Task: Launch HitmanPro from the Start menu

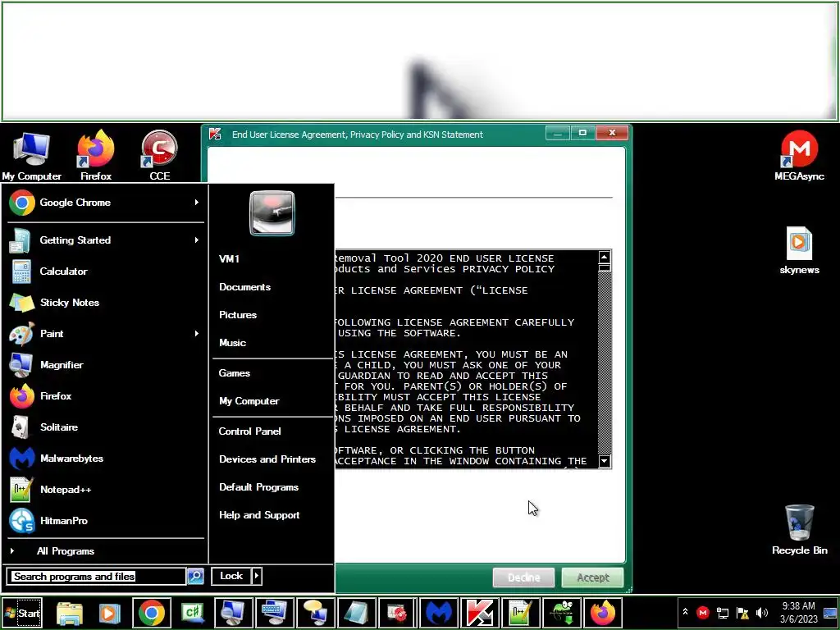Action: coord(104,520)
